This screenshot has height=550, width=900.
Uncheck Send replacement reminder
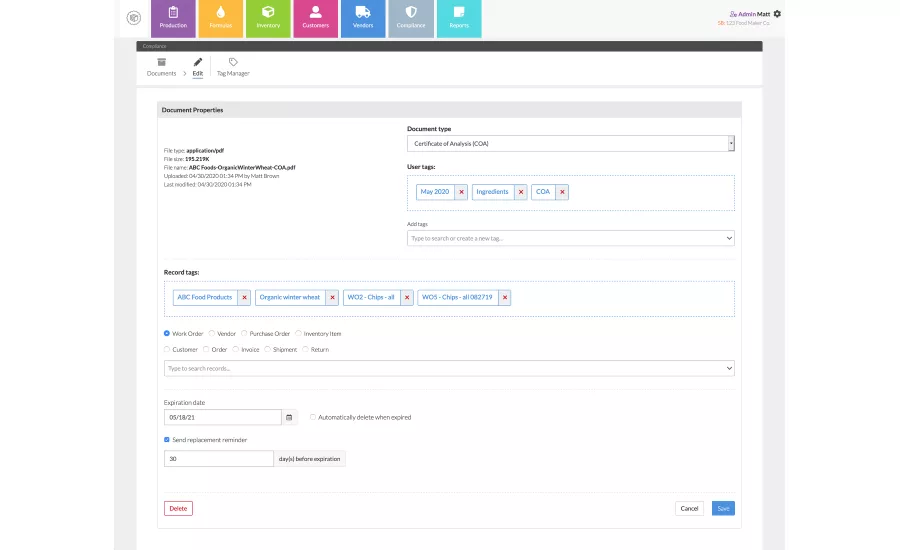coord(167,439)
